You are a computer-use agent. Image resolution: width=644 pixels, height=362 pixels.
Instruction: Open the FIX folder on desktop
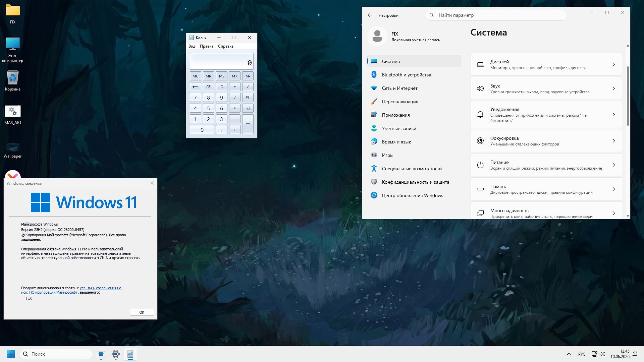click(13, 14)
